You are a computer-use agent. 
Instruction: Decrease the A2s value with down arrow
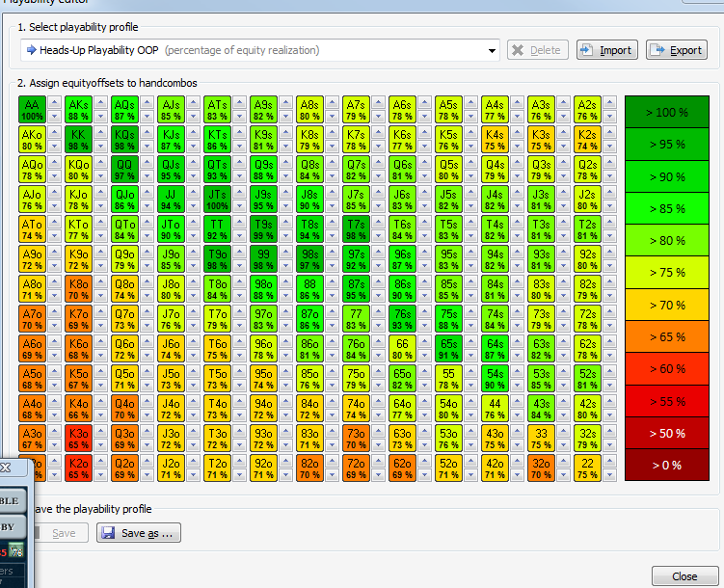[x=609, y=117]
